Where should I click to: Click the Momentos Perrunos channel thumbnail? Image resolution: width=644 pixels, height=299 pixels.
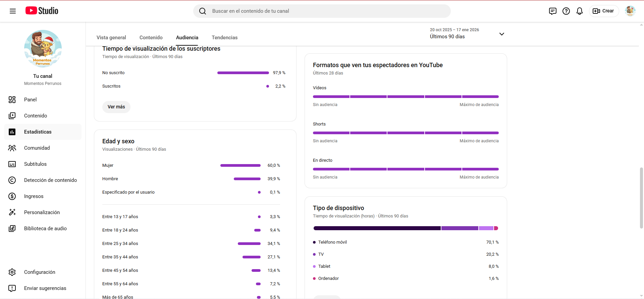[43, 49]
